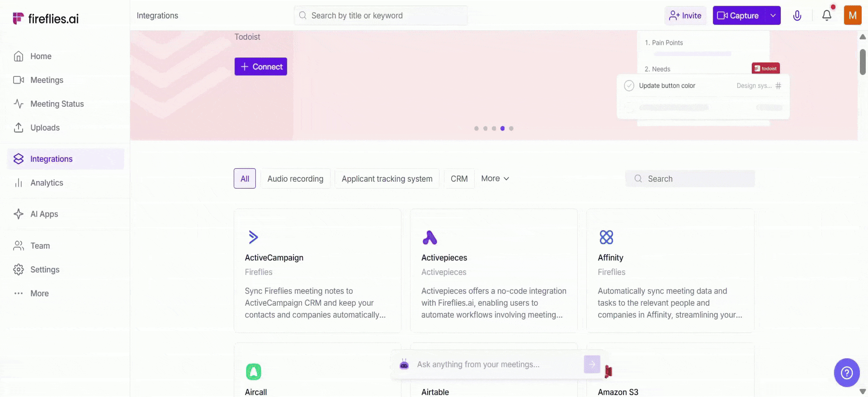Click the ActiveCampaign icon
Viewport: 868px width, 397px height.
click(x=253, y=237)
